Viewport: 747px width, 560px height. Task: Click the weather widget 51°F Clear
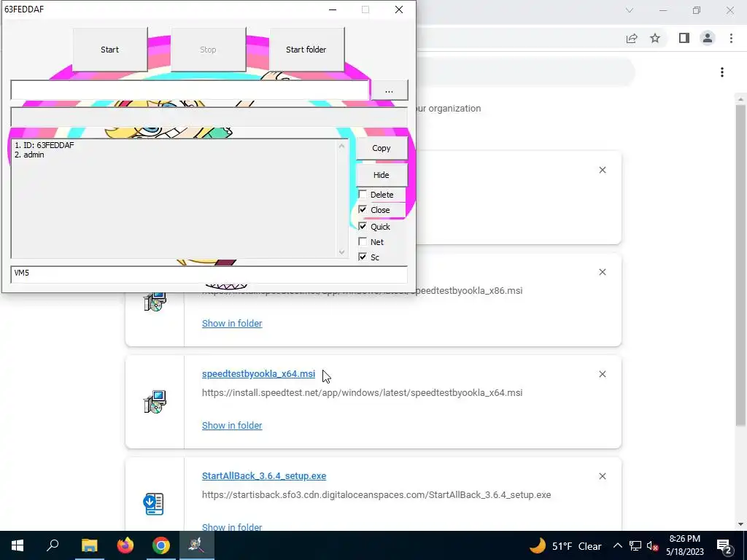coord(565,545)
